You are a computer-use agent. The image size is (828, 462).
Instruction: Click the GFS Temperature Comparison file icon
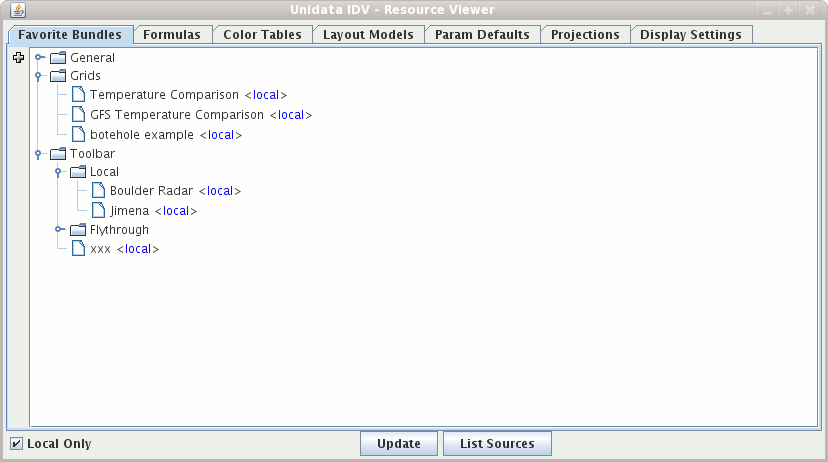click(79, 115)
